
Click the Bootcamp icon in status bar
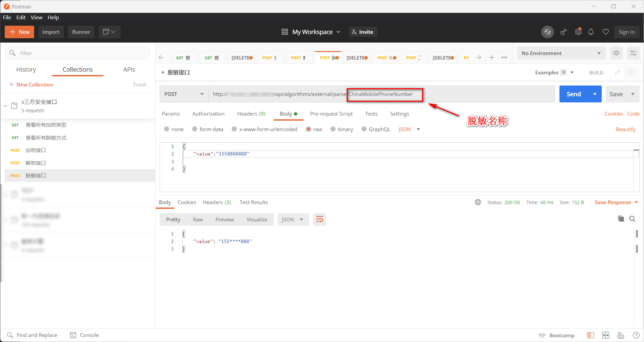pyautogui.click(x=542, y=335)
